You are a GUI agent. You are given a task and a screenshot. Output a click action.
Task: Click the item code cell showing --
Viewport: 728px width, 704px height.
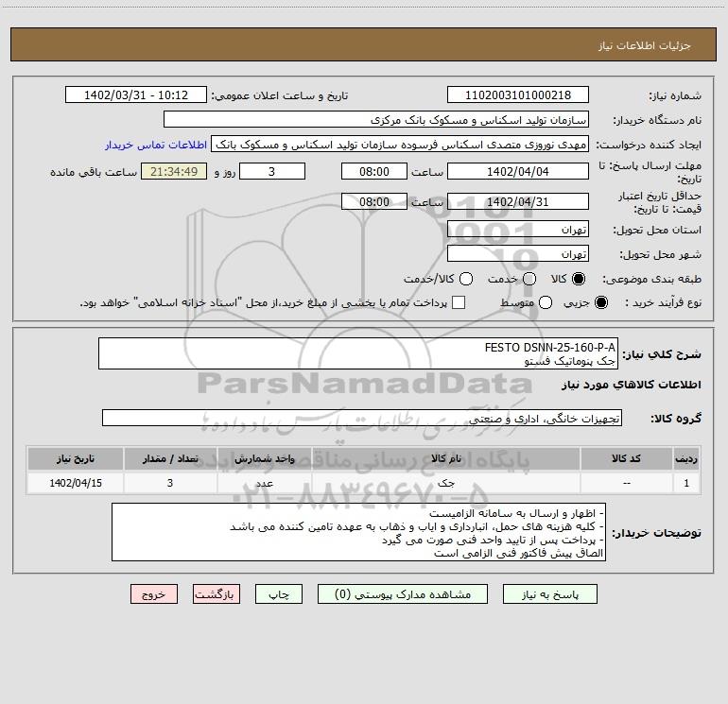pyautogui.click(x=626, y=483)
